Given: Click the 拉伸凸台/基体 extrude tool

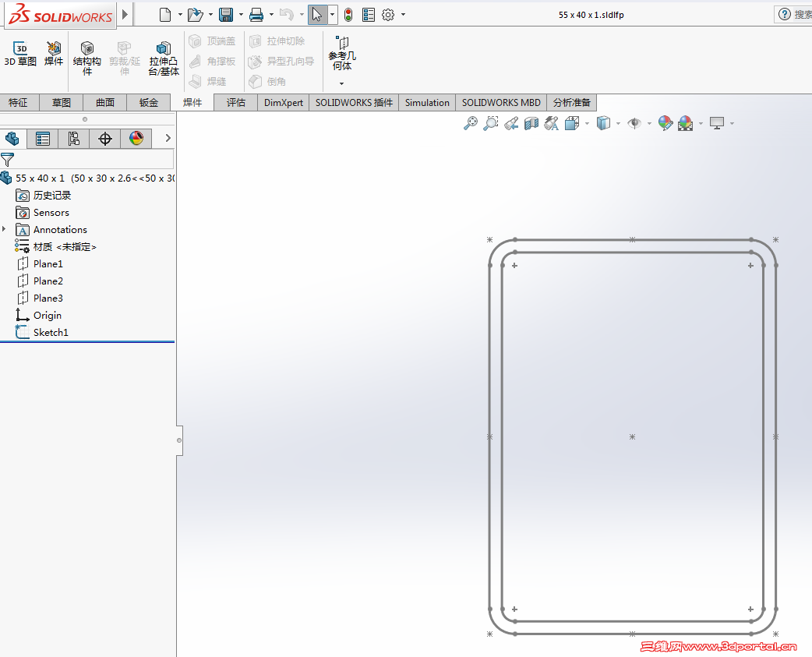Looking at the screenshot, I should click(164, 58).
